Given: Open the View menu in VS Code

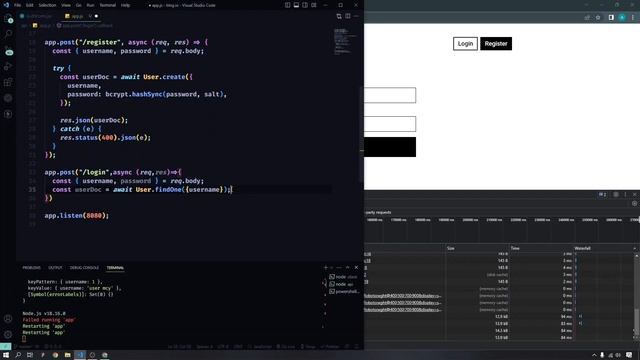Looking at the screenshot, I should (x=66, y=5).
